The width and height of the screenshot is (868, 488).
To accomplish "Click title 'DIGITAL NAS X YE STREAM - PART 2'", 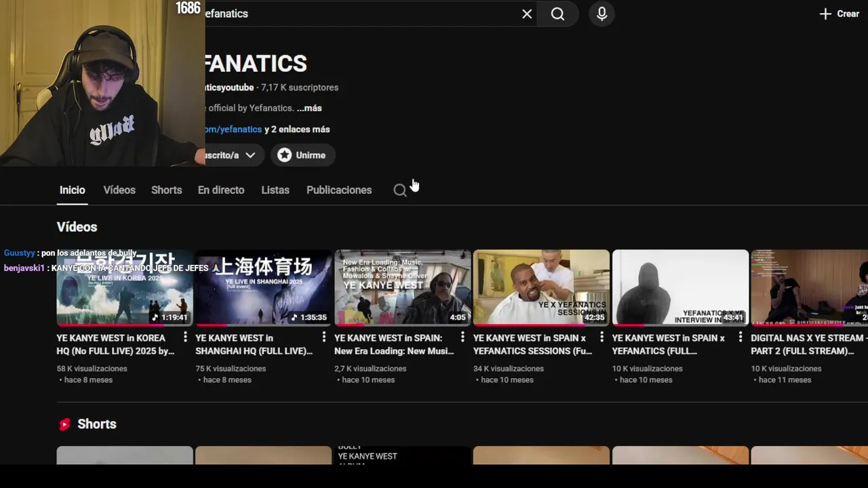I will (x=808, y=344).
